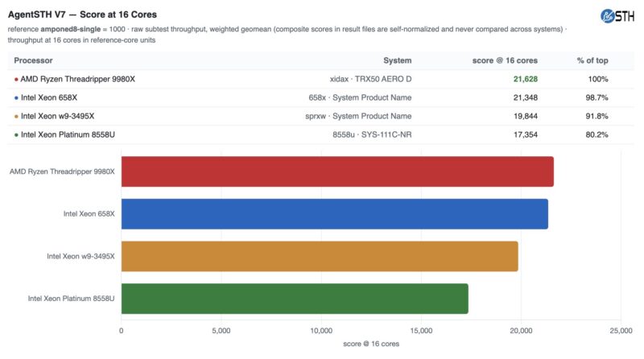The height and width of the screenshot is (359, 644).
Task: Click the axis title 'score @ 16 cores'
Action: [371, 344]
